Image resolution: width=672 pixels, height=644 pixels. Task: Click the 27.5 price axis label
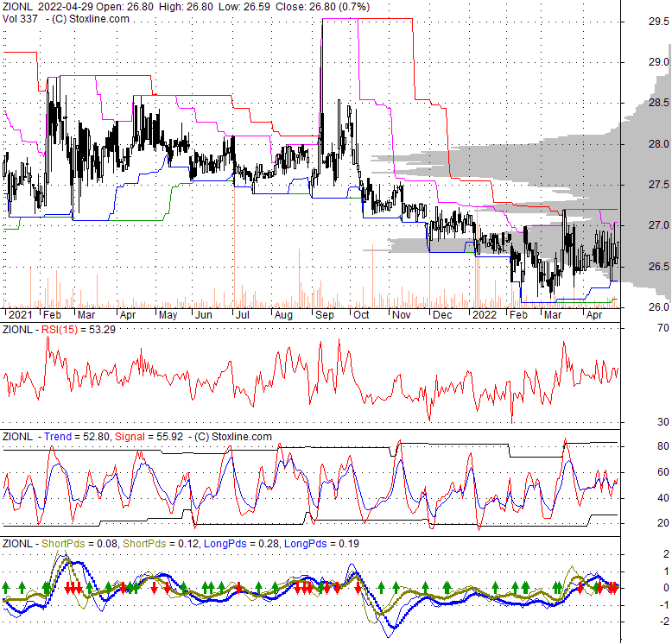coord(658,185)
